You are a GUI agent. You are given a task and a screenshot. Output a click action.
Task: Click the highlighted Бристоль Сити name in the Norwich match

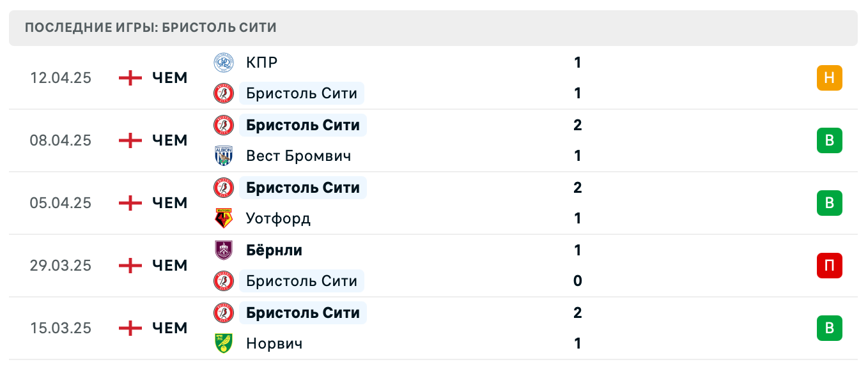click(x=303, y=313)
